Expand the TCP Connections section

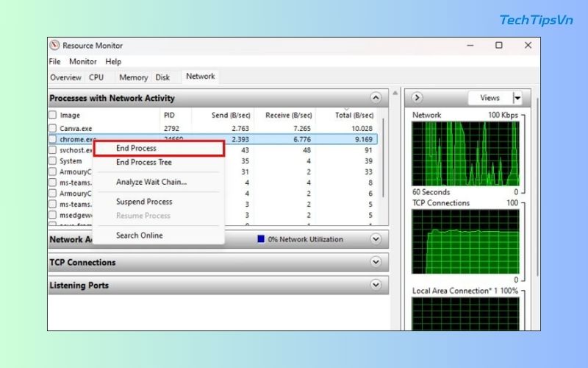[376, 262]
